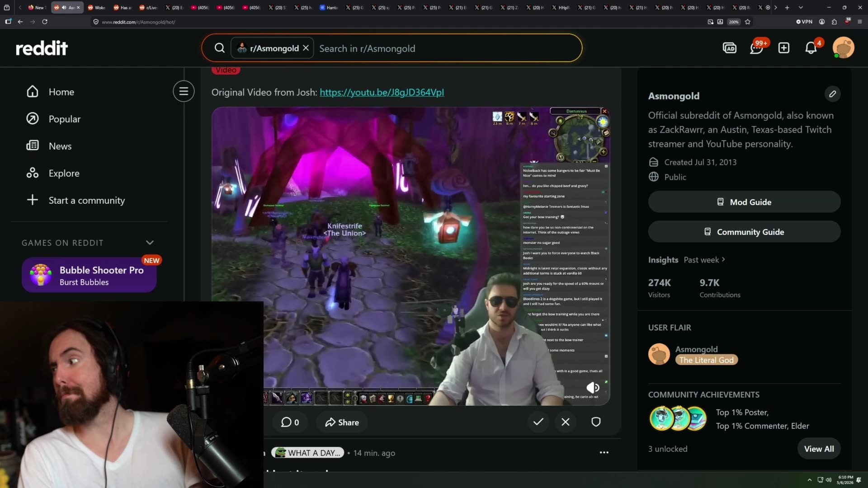This screenshot has width=868, height=488.
Task: Expand Insights Past week details
Action: click(x=704, y=260)
